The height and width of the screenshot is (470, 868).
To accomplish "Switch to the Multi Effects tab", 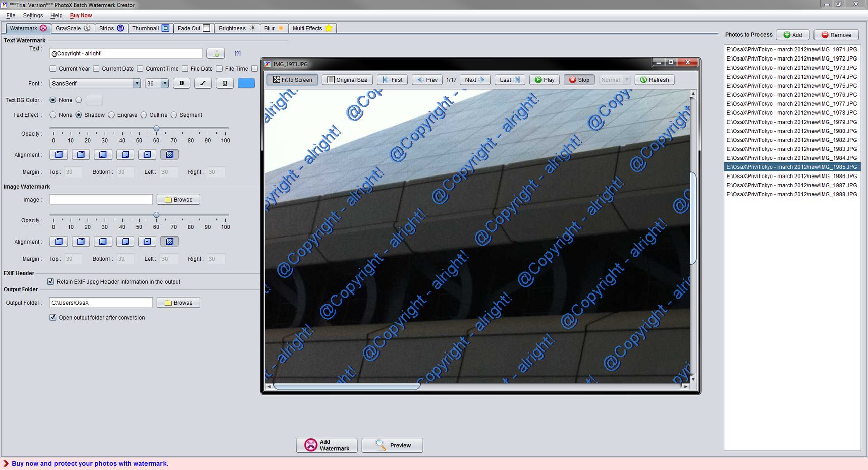I will pyautogui.click(x=312, y=28).
